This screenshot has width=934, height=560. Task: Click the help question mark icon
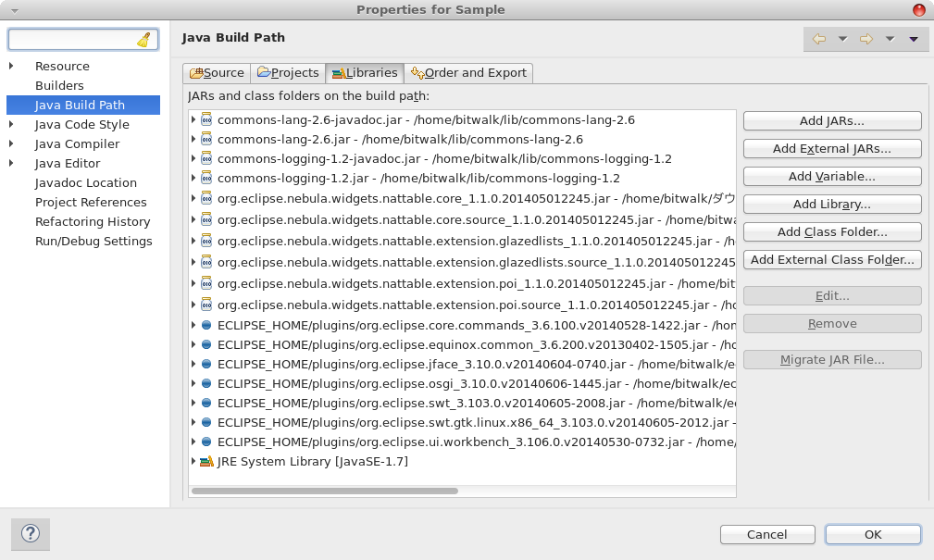pyautogui.click(x=31, y=534)
